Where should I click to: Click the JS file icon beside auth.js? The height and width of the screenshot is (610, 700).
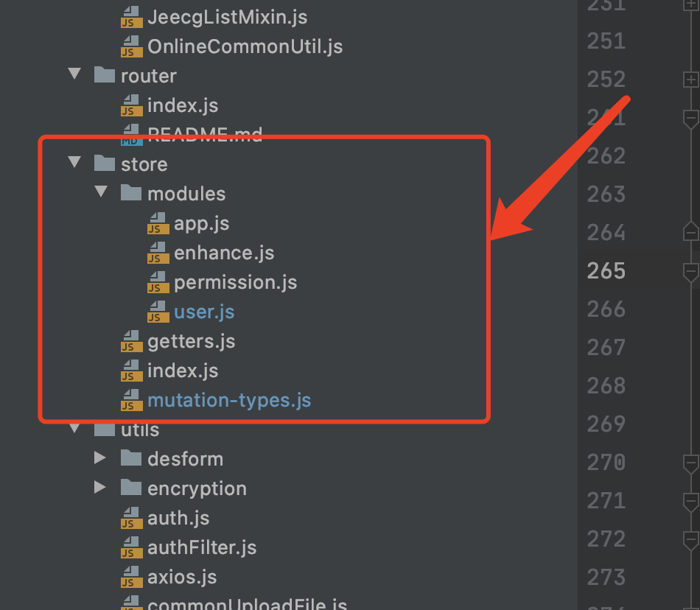[130, 517]
